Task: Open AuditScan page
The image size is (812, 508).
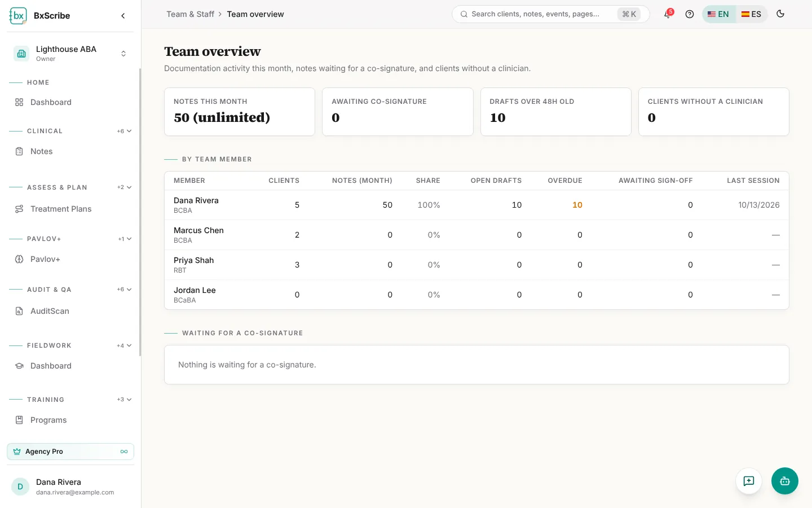Action: point(70,311)
